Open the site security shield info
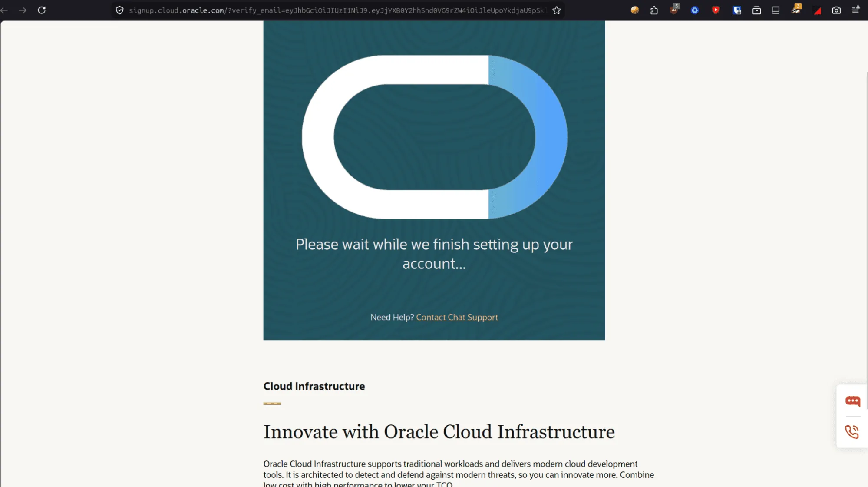868x487 pixels. click(120, 10)
